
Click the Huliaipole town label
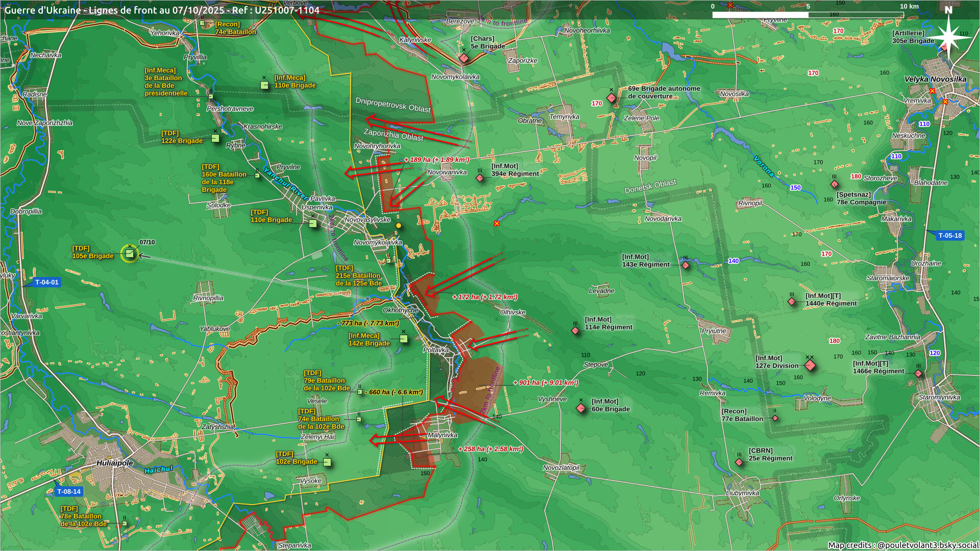click(x=115, y=463)
